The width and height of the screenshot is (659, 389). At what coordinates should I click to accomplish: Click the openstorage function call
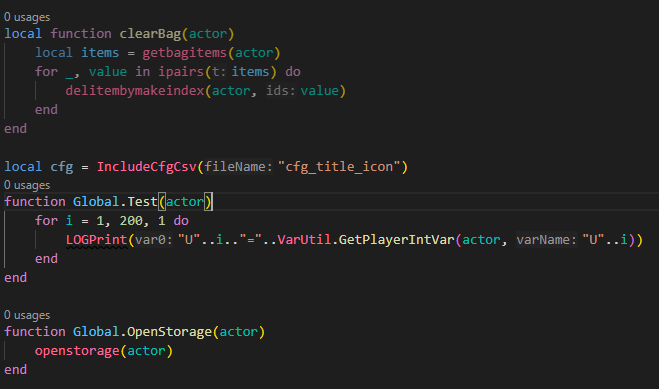pyautogui.click(x=77, y=351)
